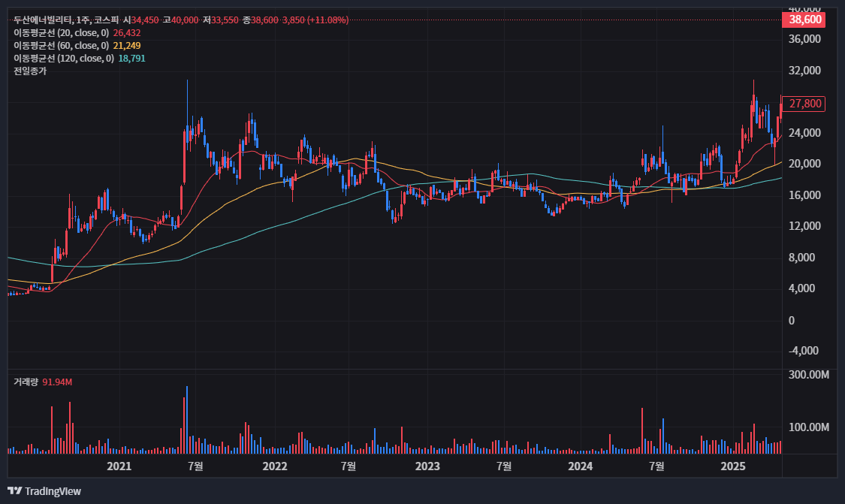Open the TradingView logo link

(x=44, y=491)
